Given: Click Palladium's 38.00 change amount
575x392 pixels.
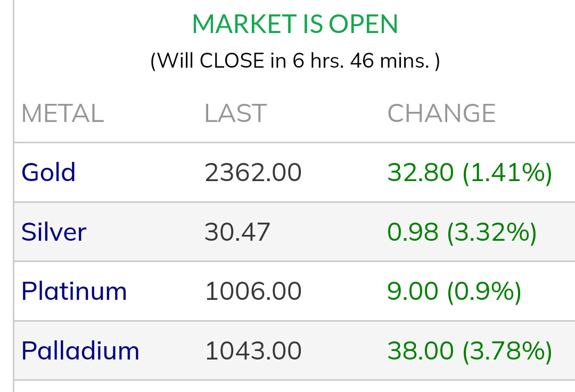Looking at the screenshot, I should point(421,351).
